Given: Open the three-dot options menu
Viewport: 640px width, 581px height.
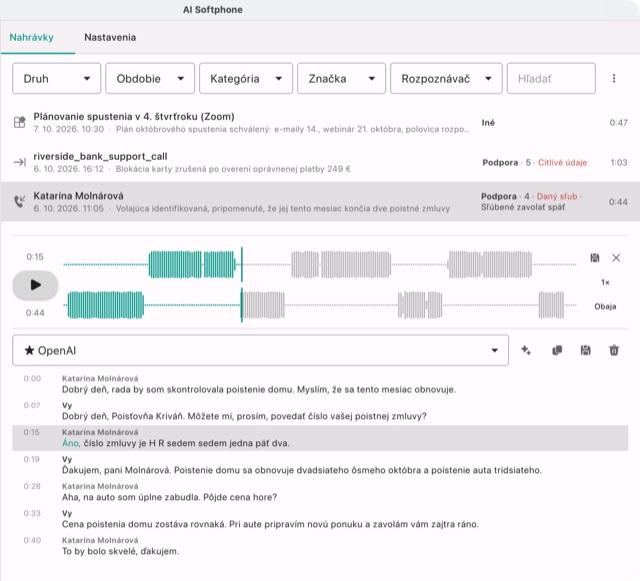Looking at the screenshot, I should click(x=614, y=78).
